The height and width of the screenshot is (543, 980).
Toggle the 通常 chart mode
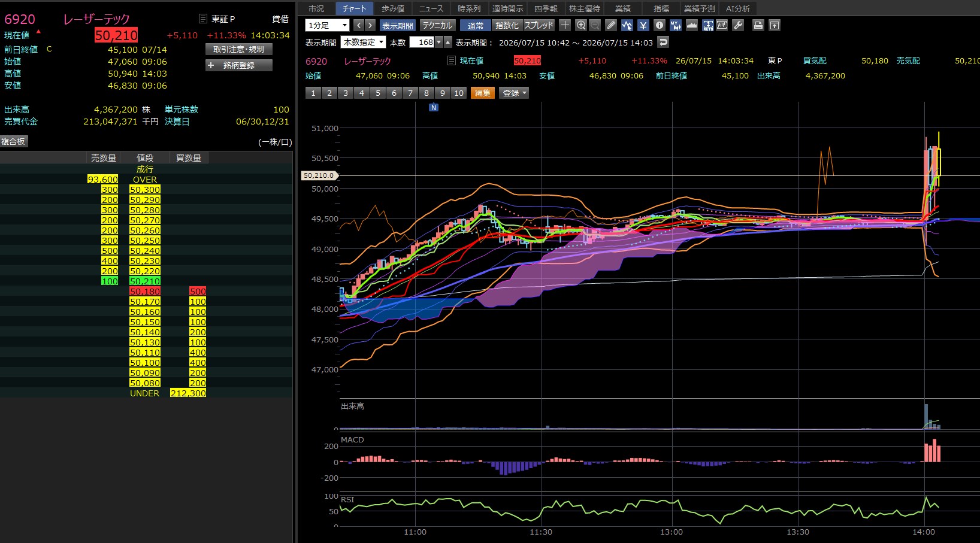tap(476, 25)
